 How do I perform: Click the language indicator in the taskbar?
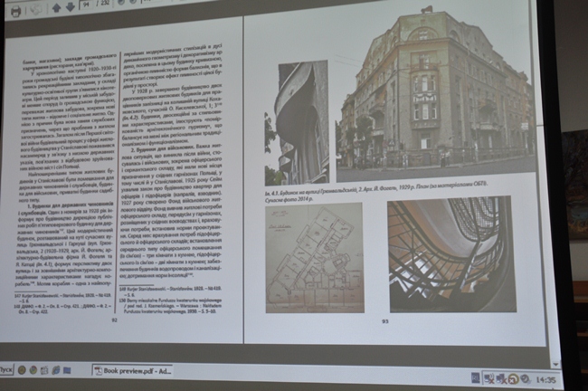(475, 377)
